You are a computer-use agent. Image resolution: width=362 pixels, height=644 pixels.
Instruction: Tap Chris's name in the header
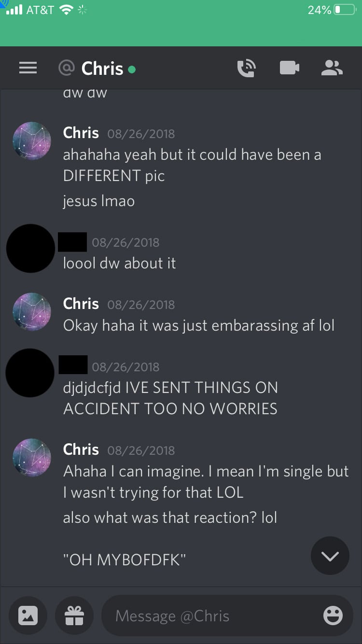point(102,69)
